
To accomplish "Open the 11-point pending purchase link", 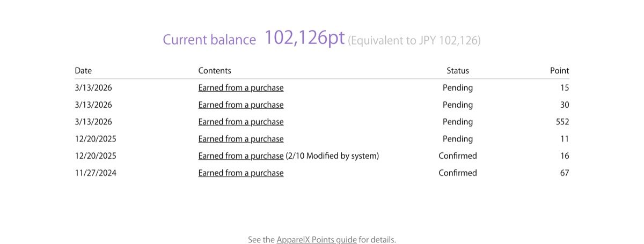I will [241, 139].
